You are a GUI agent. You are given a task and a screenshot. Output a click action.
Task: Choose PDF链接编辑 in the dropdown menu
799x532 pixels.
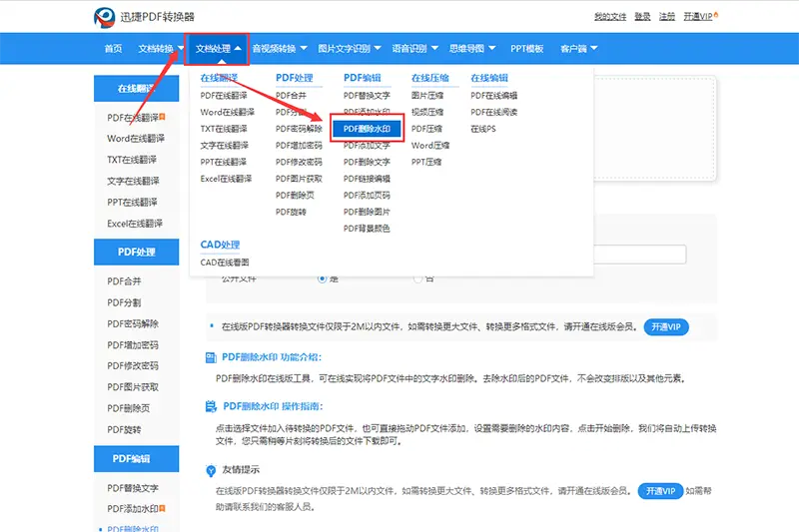coord(367,179)
